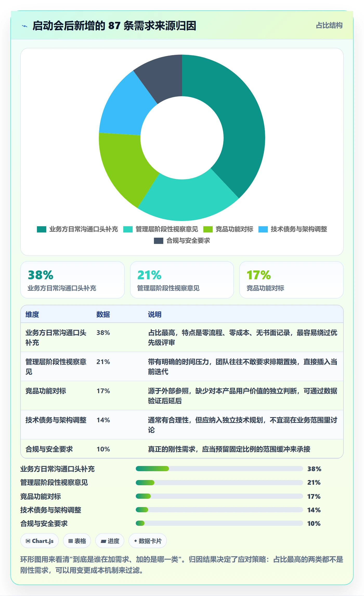Toggle legend swatch for 竞品功能对标
The height and width of the screenshot is (596, 364).
click(208, 229)
